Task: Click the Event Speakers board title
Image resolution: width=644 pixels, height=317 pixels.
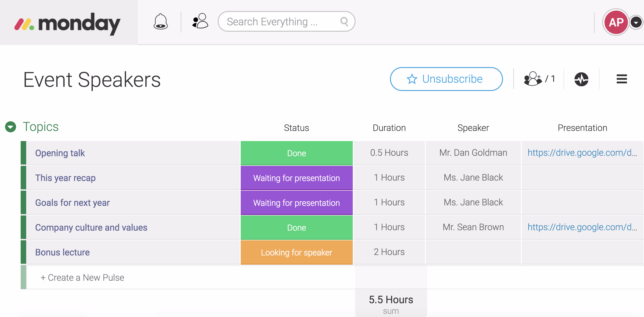Action: pos(92,79)
